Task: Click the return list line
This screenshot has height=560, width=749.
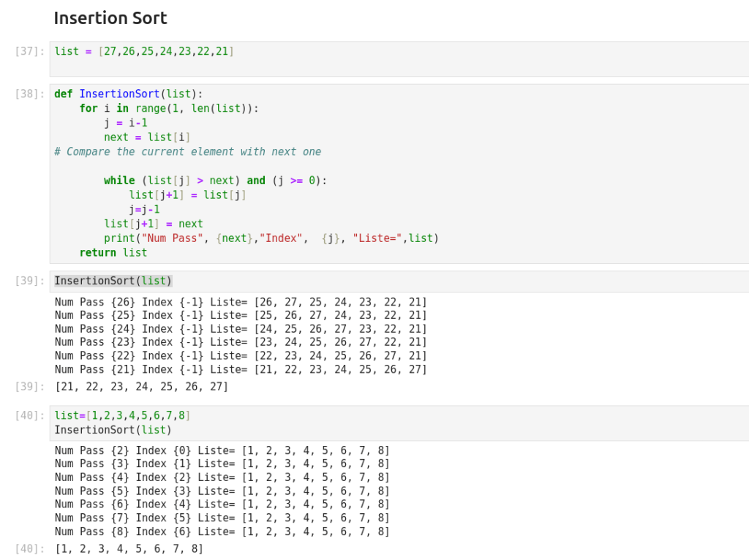Action: (113, 253)
